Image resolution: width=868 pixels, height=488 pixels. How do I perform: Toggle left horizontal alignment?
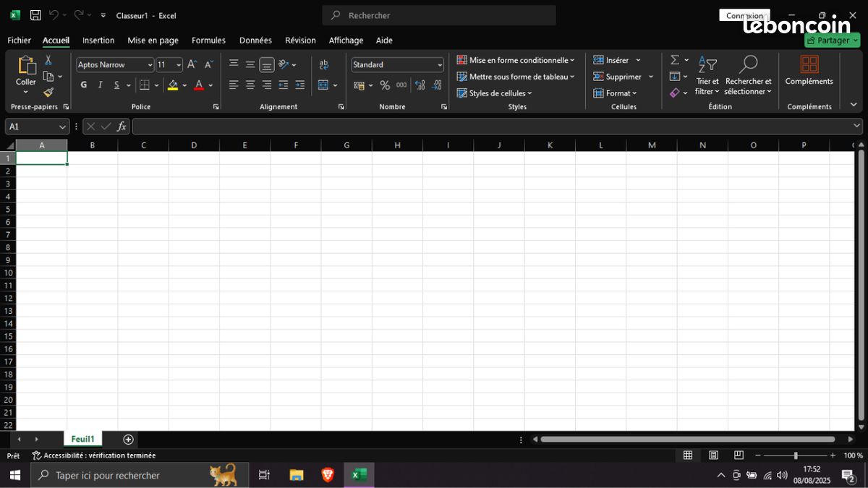[x=234, y=85]
